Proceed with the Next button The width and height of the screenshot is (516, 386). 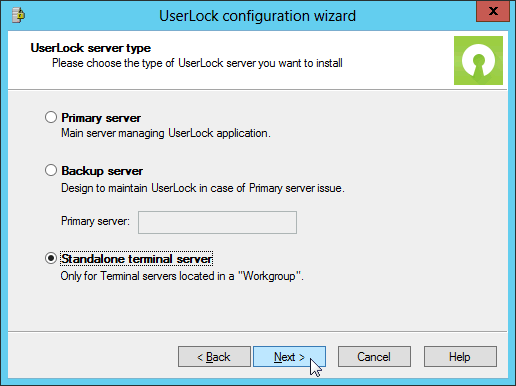[x=289, y=357]
